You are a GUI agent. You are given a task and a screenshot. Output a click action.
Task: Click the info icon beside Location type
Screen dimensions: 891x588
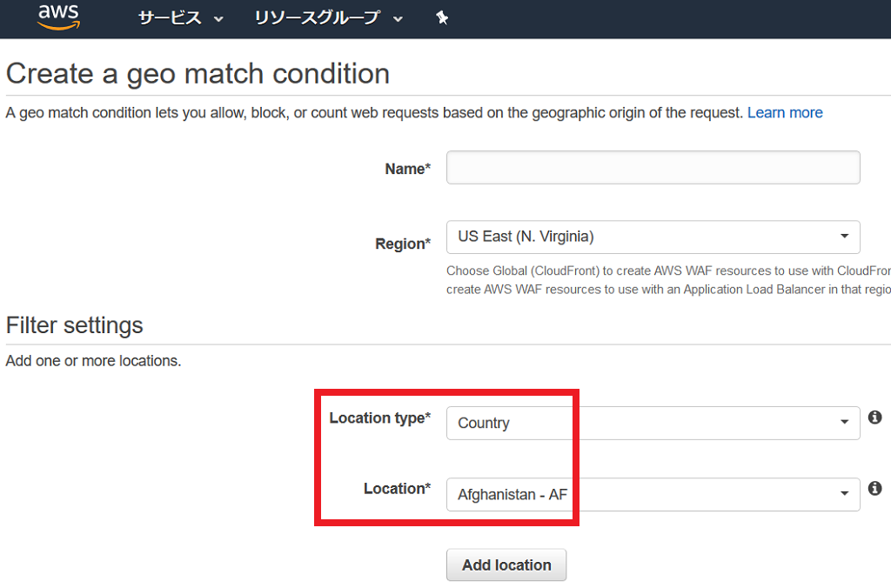875,418
